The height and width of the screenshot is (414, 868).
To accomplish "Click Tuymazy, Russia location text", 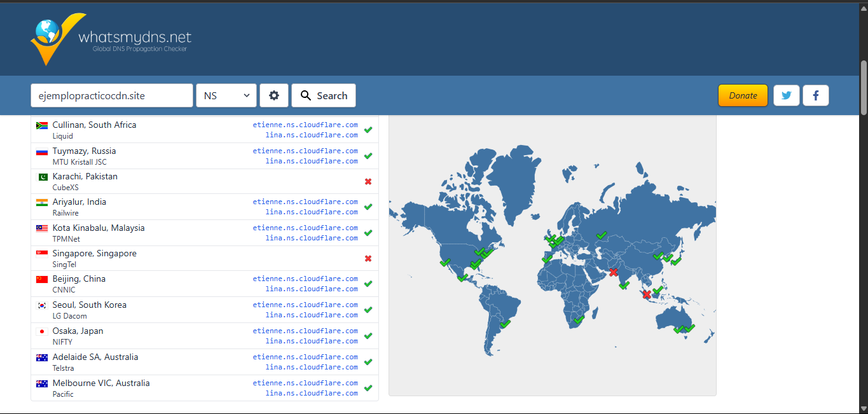I will [x=84, y=151].
